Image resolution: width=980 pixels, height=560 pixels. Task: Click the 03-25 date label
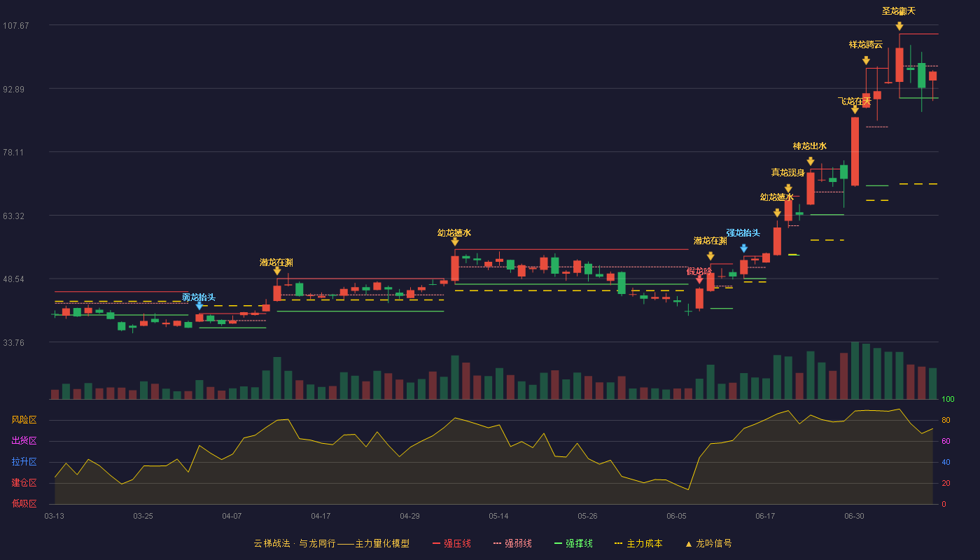coord(143,516)
